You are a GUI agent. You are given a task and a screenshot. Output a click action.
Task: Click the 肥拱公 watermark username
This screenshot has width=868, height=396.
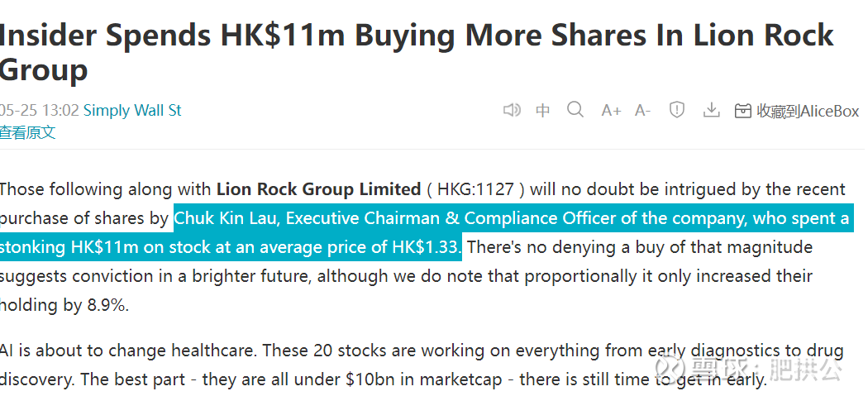coord(806,369)
